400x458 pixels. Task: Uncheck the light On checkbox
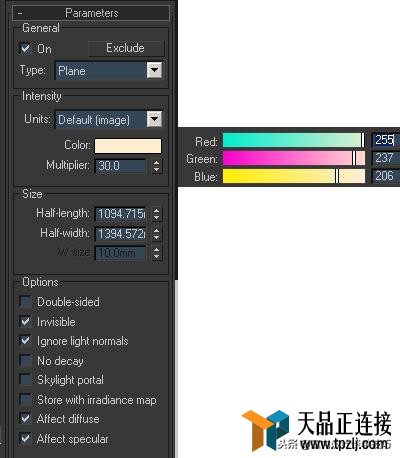point(26,48)
